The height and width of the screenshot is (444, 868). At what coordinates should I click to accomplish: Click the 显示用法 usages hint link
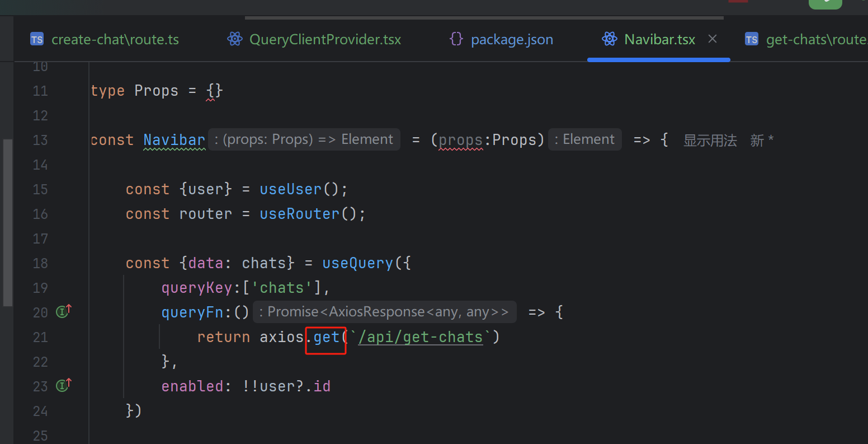(710, 140)
